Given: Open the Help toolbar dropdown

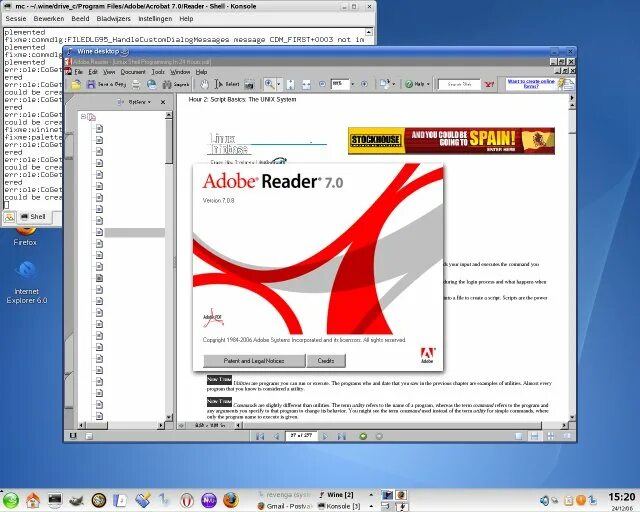Looking at the screenshot, I should [x=417, y=84].
